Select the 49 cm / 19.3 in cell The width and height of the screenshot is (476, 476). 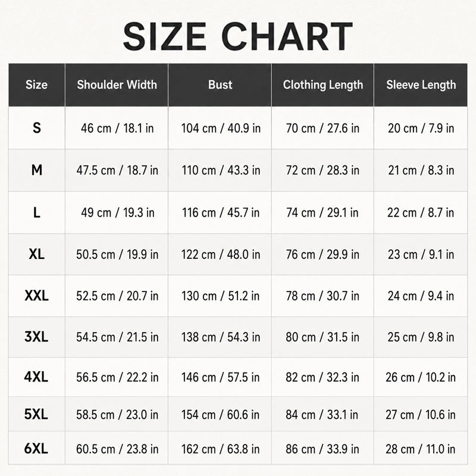(117, 212)
